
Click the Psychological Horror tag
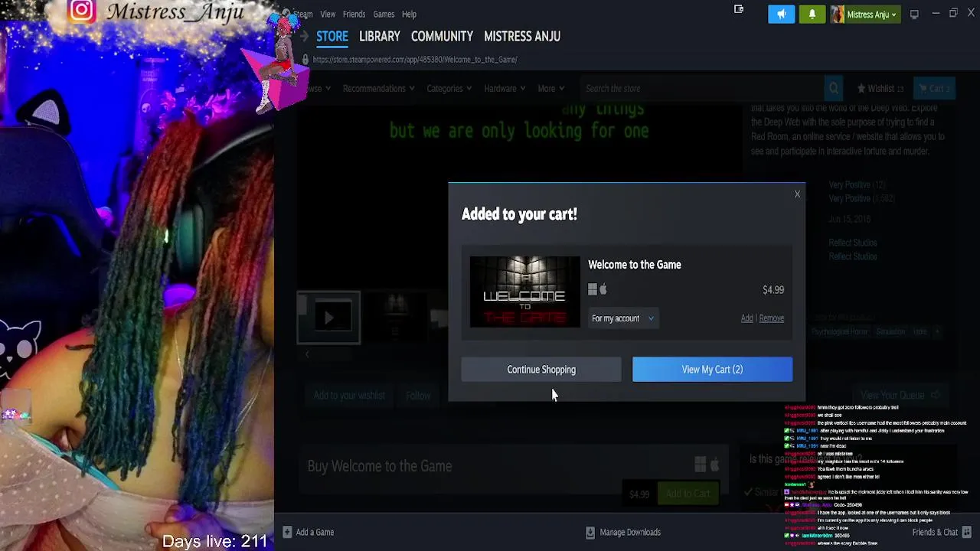(840, 331)
